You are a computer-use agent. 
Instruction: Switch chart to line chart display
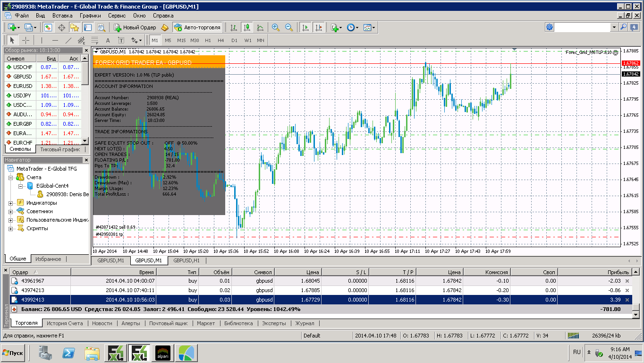click(260, 27)
